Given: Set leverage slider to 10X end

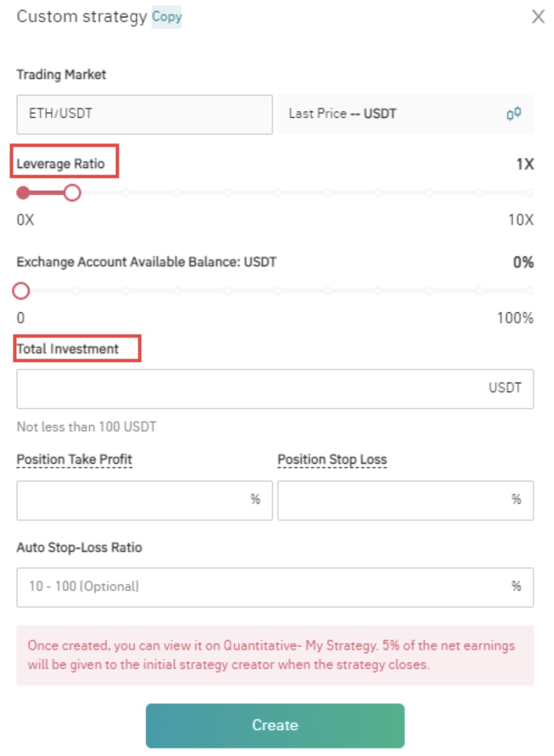Looking at the screenshot, I should click(x=529, y=193).
